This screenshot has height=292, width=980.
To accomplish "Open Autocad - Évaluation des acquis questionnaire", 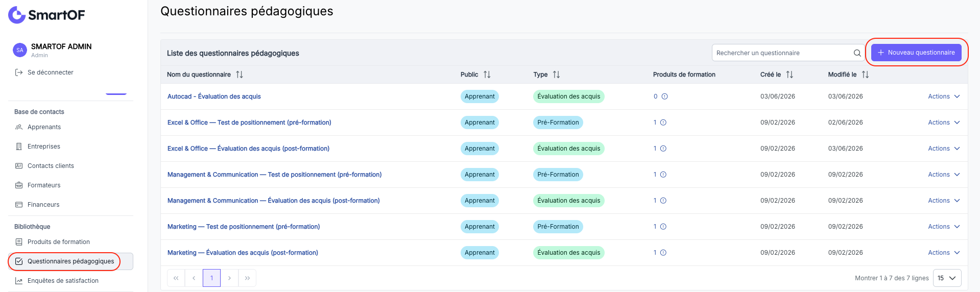I will point(214,96).
